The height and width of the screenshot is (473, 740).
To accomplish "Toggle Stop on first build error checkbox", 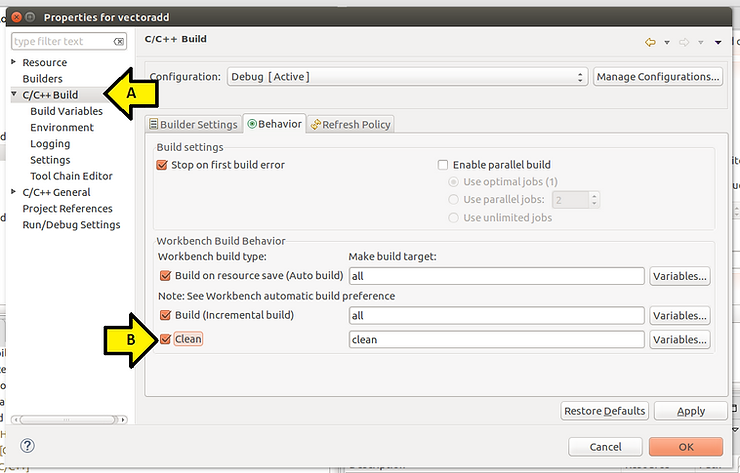I will coord(162,165).
